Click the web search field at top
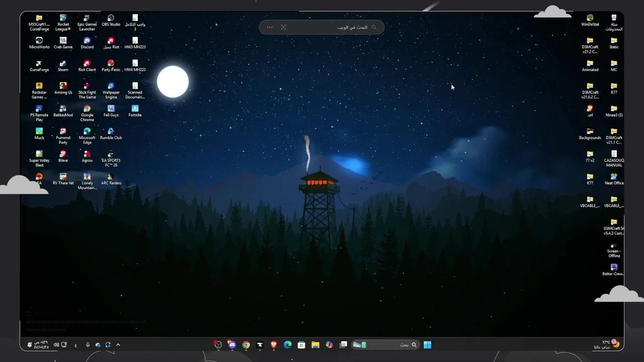Image resolution: width=644 pixels, height=362 pixels. (x=321, y=27)
